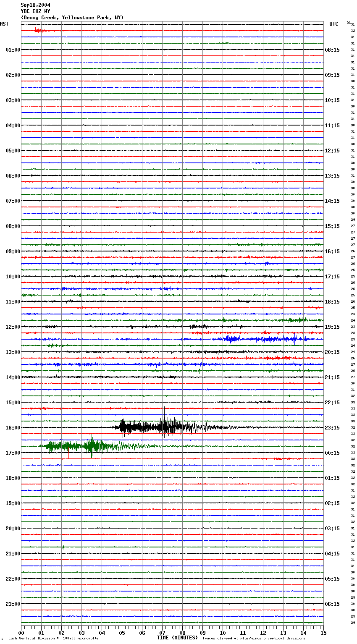Click the 22:00 MST time label
This screenshot has width=357, height=644.
[13, 579]
